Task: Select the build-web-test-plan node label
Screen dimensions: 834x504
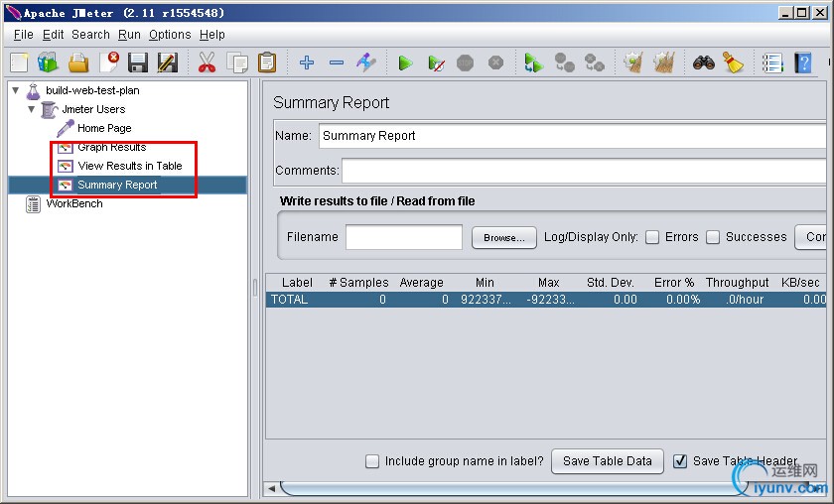Action: (x=92, y=90)
